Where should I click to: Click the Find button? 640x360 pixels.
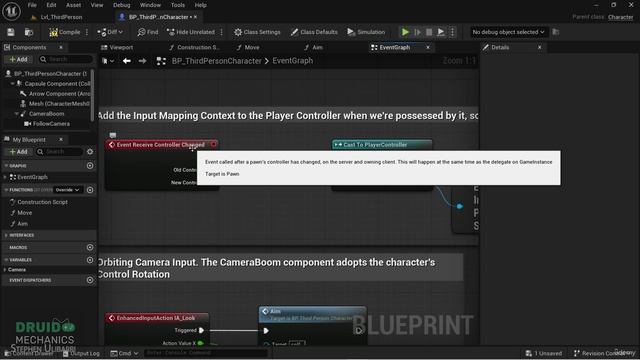(148, 32)
